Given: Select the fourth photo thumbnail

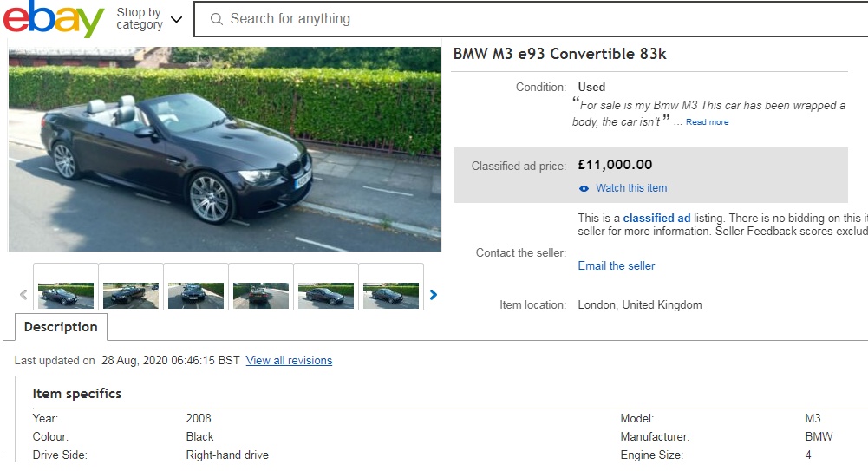Looking at the screenshot, I should tap(261, 295).
